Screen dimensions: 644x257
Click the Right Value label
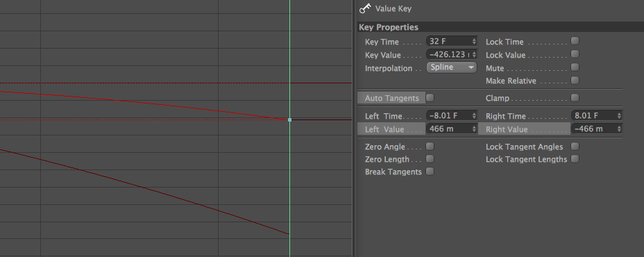click(x=507, y=129)
